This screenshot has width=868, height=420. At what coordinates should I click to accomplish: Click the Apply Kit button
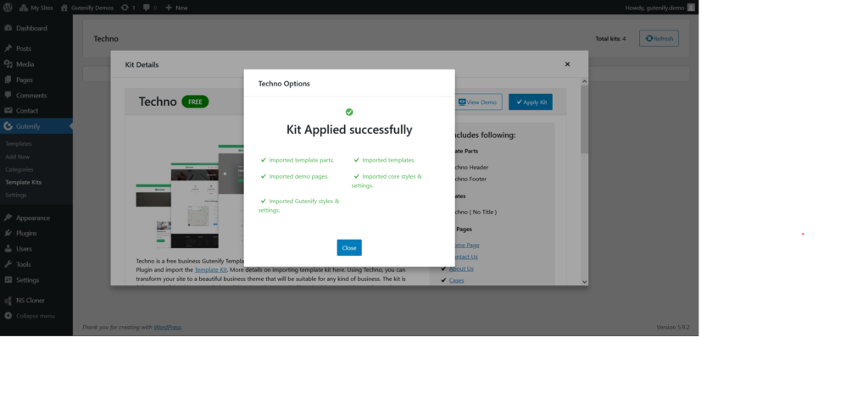pyautogui.click(x=531, y=102)
